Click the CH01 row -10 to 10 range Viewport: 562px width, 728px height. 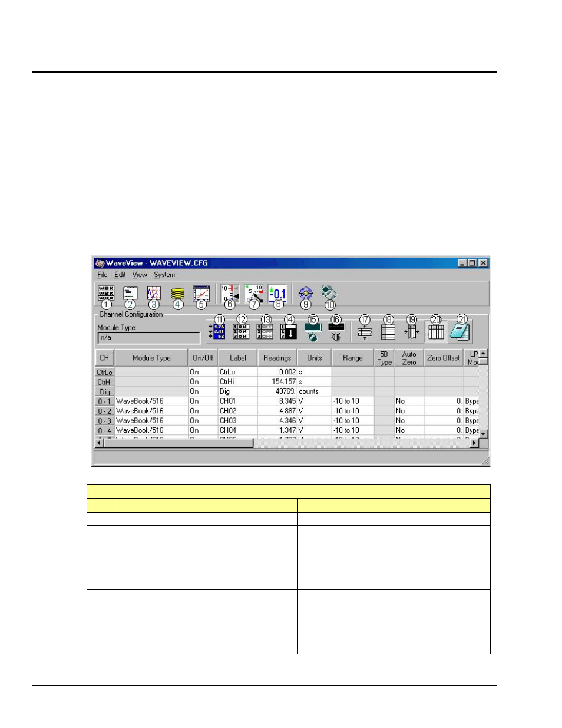[353, 401]
